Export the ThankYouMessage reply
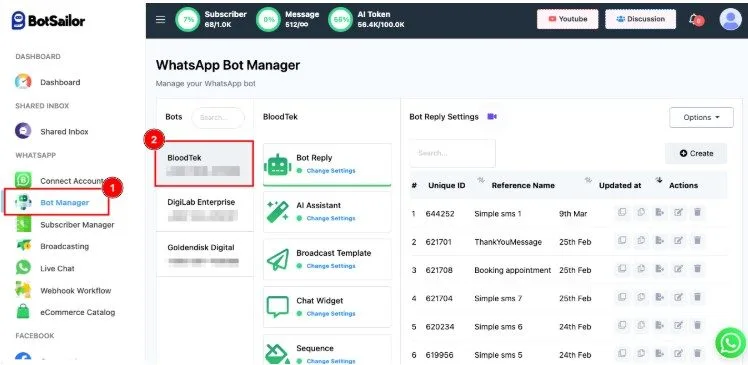 660,240
